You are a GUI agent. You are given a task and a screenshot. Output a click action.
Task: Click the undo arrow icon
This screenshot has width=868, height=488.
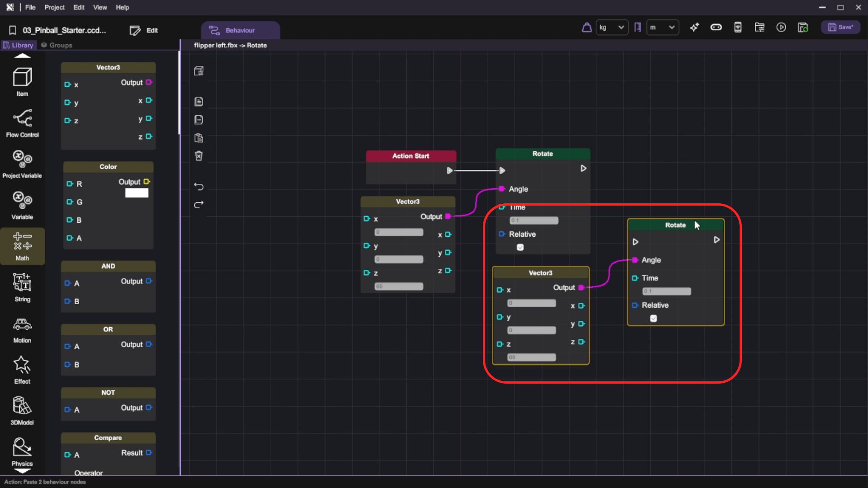click(198, 186)
